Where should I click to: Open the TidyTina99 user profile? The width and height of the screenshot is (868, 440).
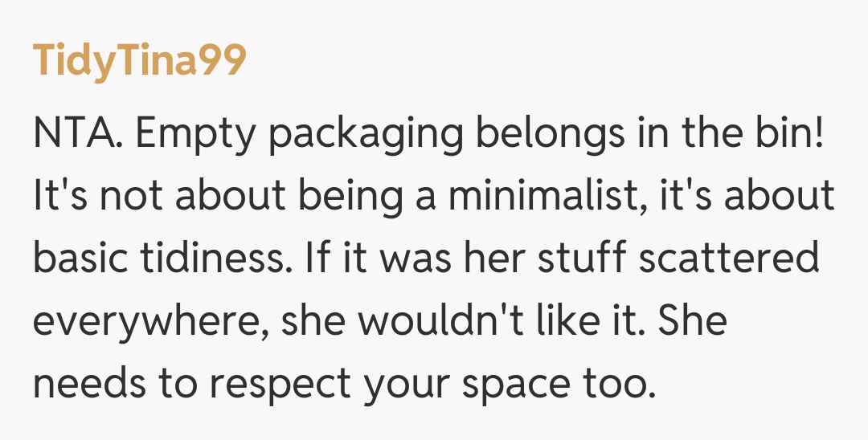(x=138, y=62)
